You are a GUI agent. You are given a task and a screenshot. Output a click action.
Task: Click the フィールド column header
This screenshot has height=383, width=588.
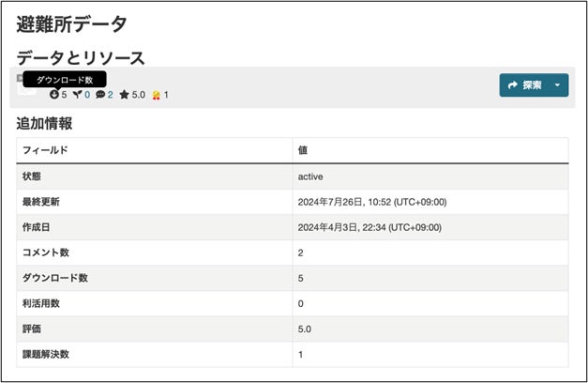click(45, 150)
